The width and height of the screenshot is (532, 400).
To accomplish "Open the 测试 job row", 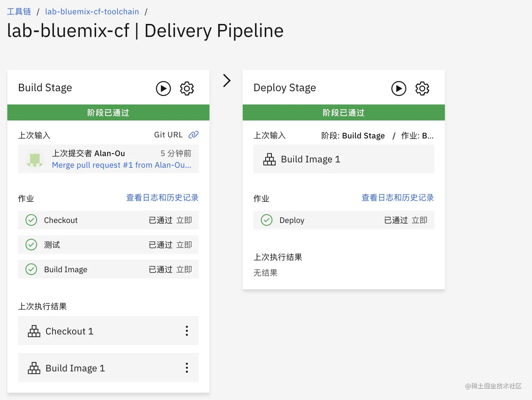I will pos(108,245).
